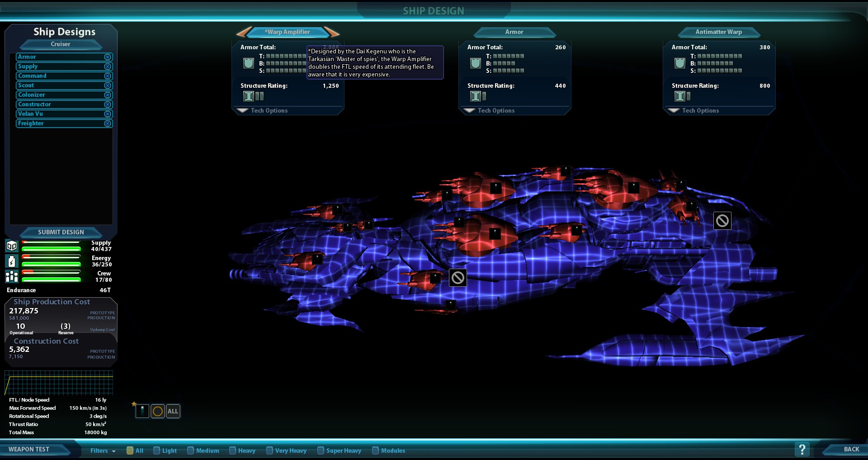
Task: Toggle the Heavy weapon filter checkbox
Action: [x=232, y=451]
